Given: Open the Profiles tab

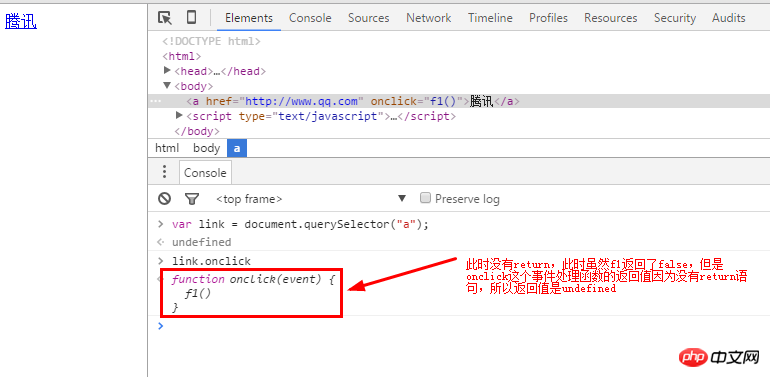Looking at the screenshot, I should 549,18.
